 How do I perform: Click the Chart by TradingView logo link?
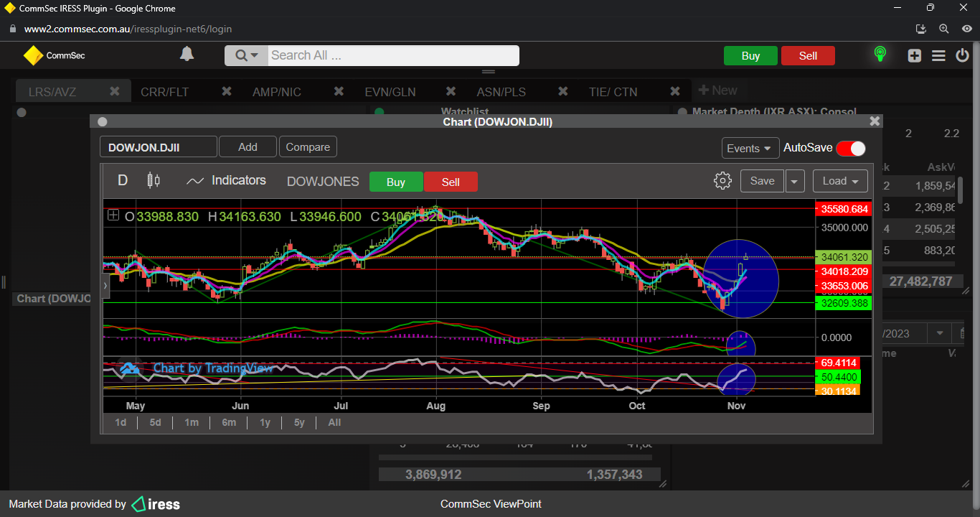[x=196, y=368]
